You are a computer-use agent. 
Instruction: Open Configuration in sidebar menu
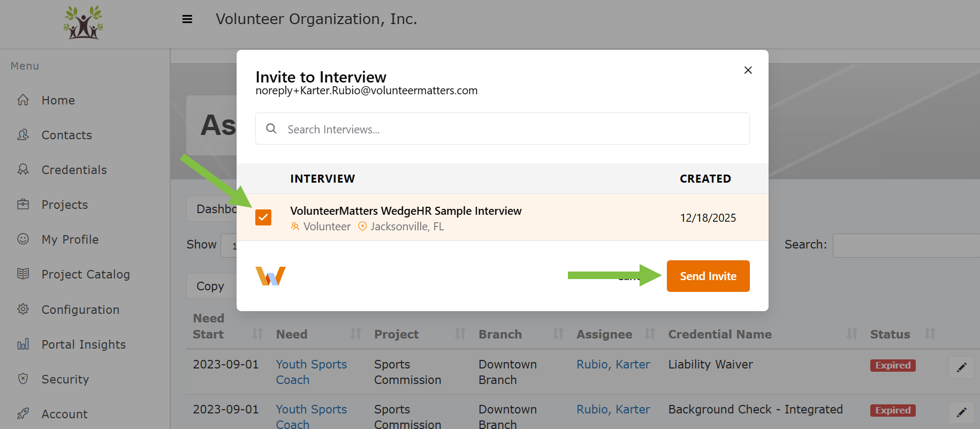(x=80, y=310)
